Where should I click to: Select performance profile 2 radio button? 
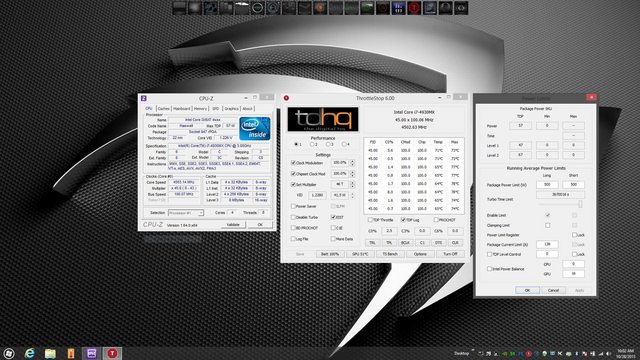(x=312, y=144)
